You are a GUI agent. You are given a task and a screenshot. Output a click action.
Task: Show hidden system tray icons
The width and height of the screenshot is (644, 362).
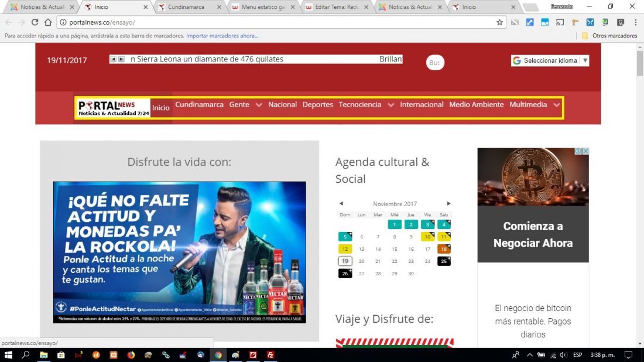click(x=530, y=355)
